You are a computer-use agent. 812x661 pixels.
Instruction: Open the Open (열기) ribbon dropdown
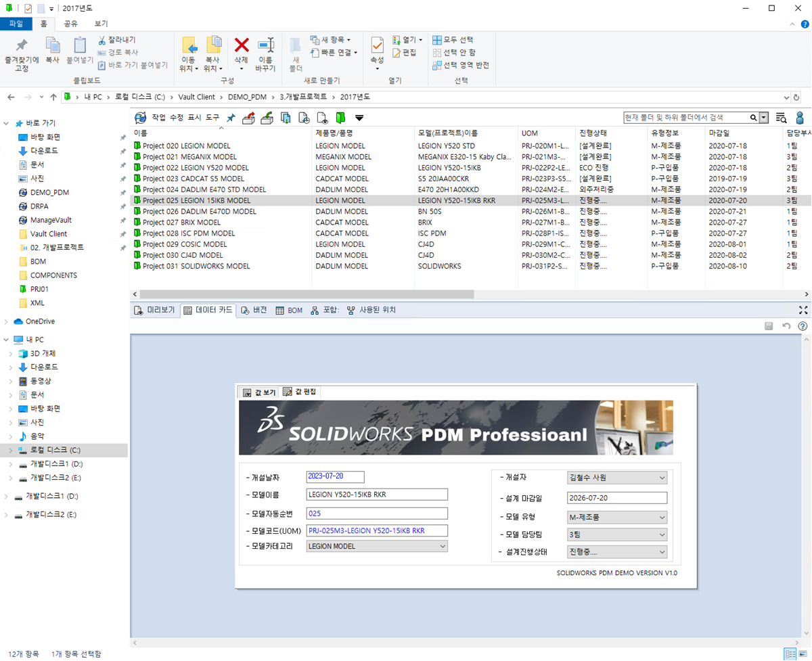407,40
